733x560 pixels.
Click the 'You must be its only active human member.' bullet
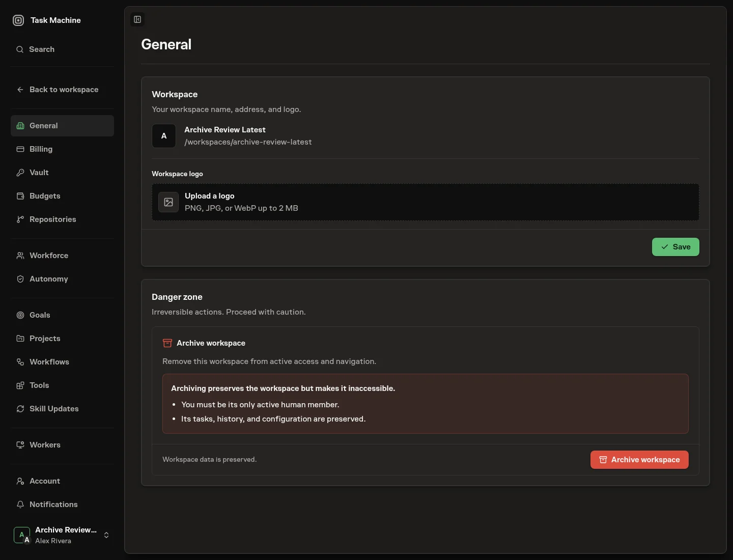pos(260,405)
